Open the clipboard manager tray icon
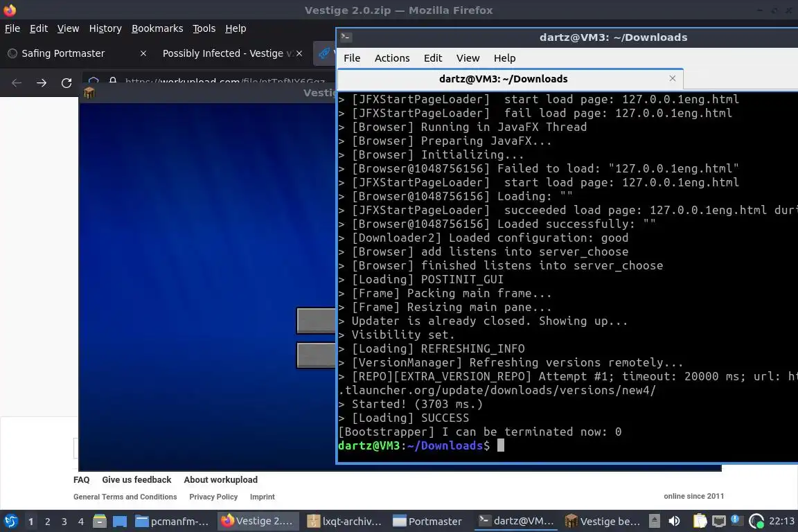 (700, 521)
